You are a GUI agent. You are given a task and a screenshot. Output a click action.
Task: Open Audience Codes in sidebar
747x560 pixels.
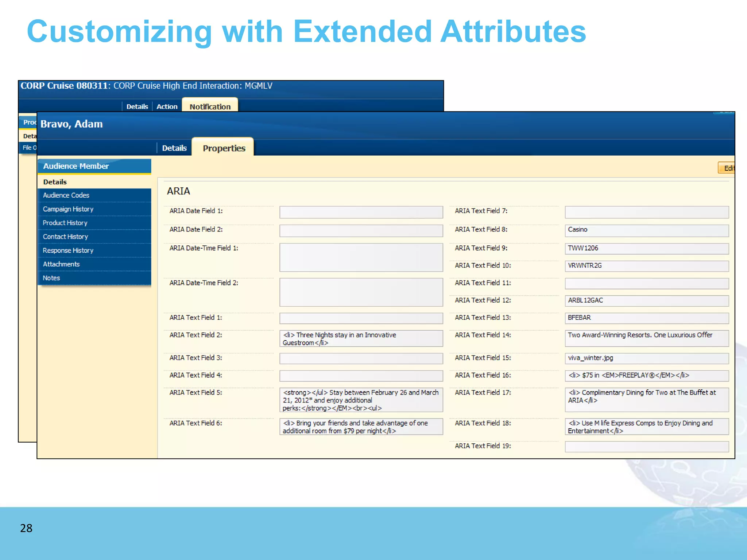94,195
